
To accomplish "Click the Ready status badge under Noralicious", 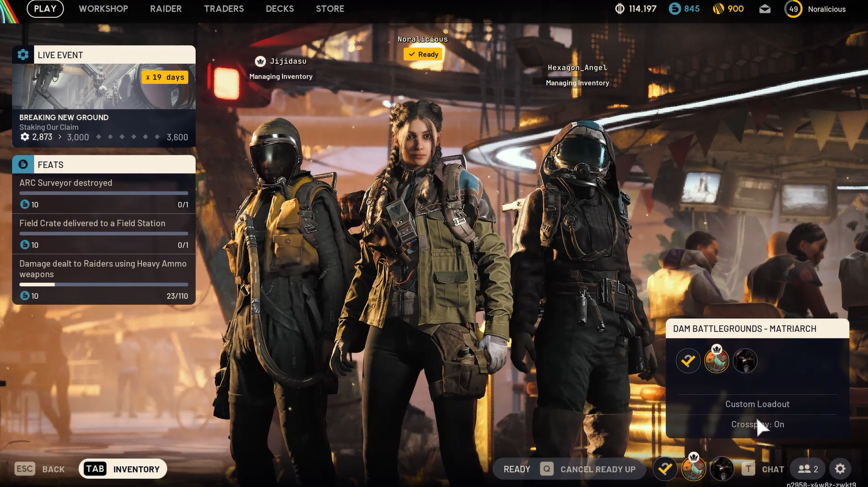I will (423, 54).
